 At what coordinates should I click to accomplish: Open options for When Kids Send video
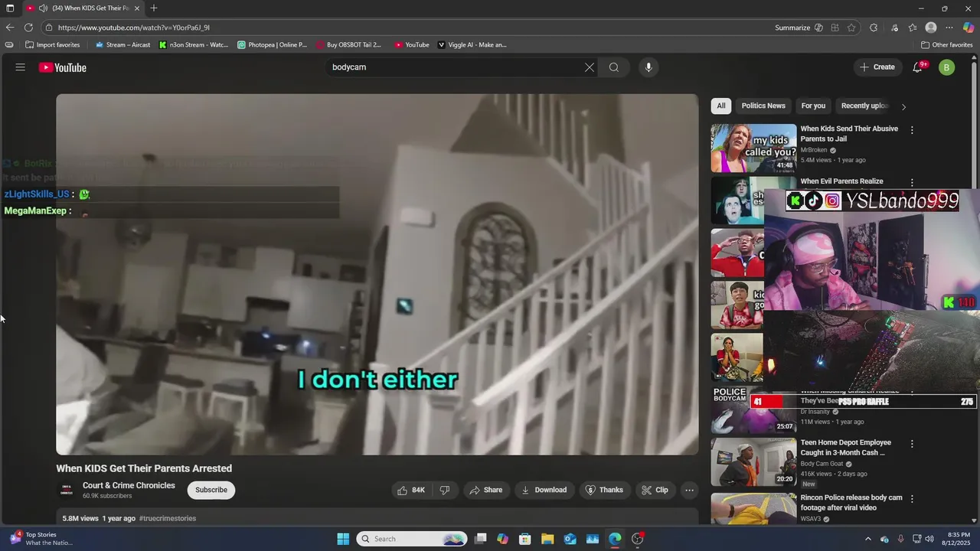click(x=912, y=130)
